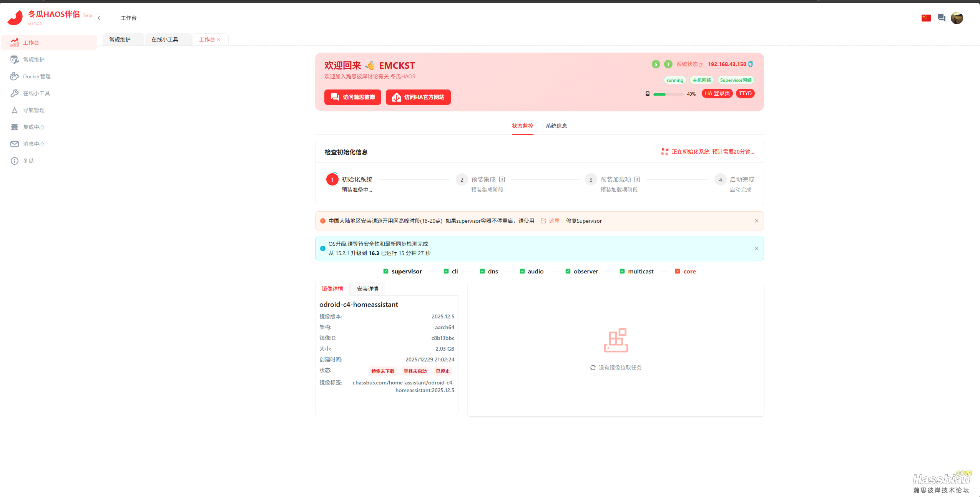The height and width of the screenshot is (497, 980).
Task: Click the 40% disk usage progress bar
Action: tap(668, 94)
